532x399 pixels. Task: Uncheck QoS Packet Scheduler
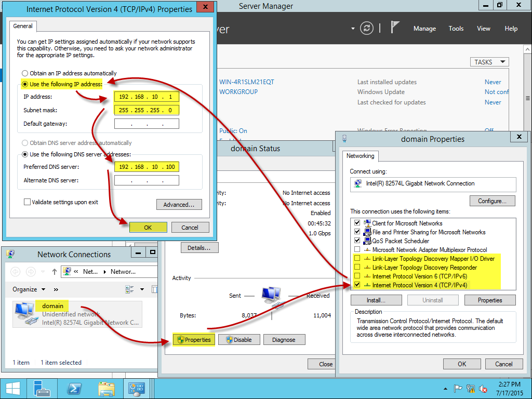[x=357, y=241]
